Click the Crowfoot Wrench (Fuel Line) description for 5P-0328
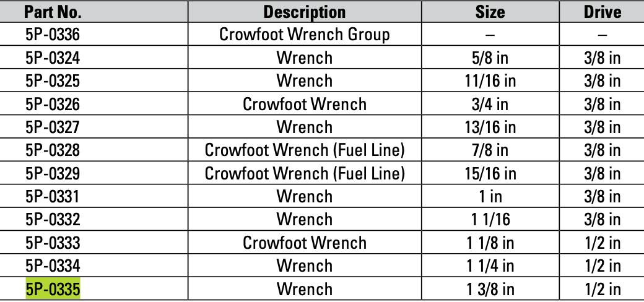The width and height of the screenshot is (644, 302). click(304, 150)
